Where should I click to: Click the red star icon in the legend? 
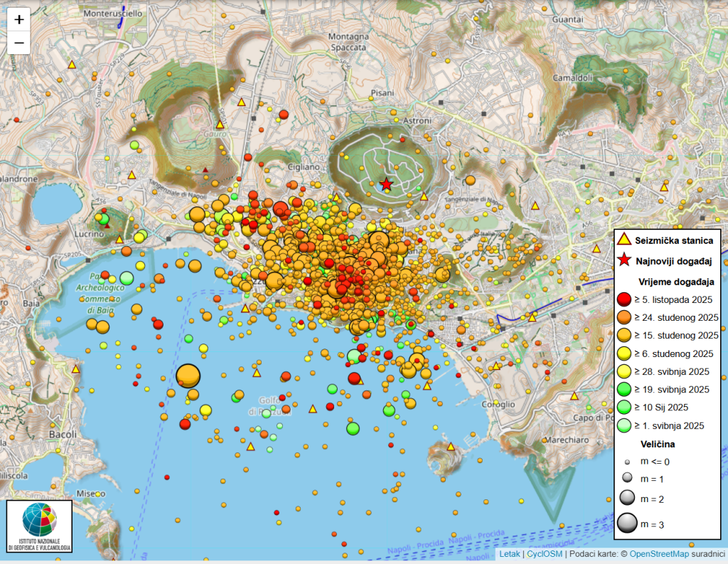coord(623,261)
